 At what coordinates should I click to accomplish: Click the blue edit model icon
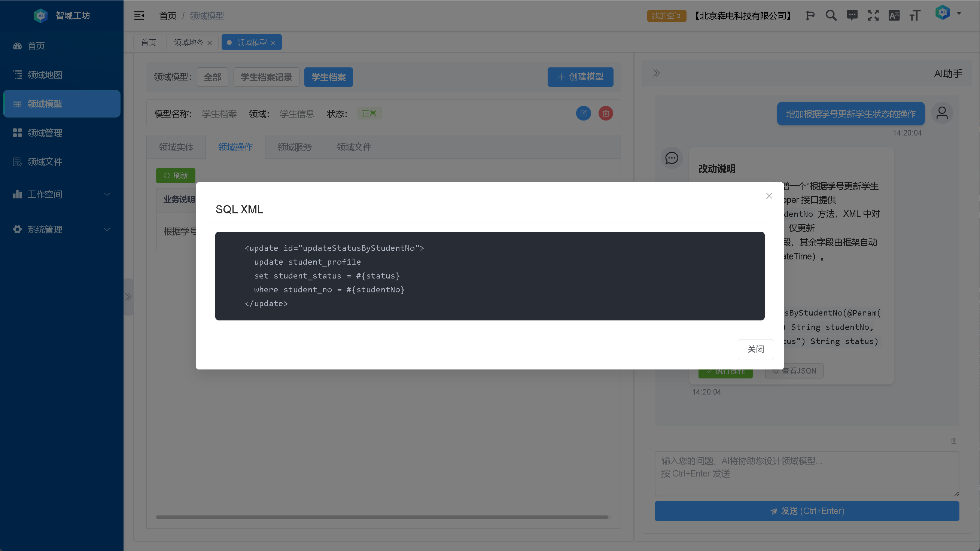tap(583, 113)
